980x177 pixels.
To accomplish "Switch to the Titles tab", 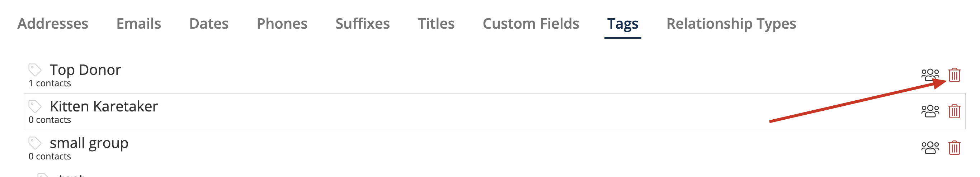I will 436,24.
